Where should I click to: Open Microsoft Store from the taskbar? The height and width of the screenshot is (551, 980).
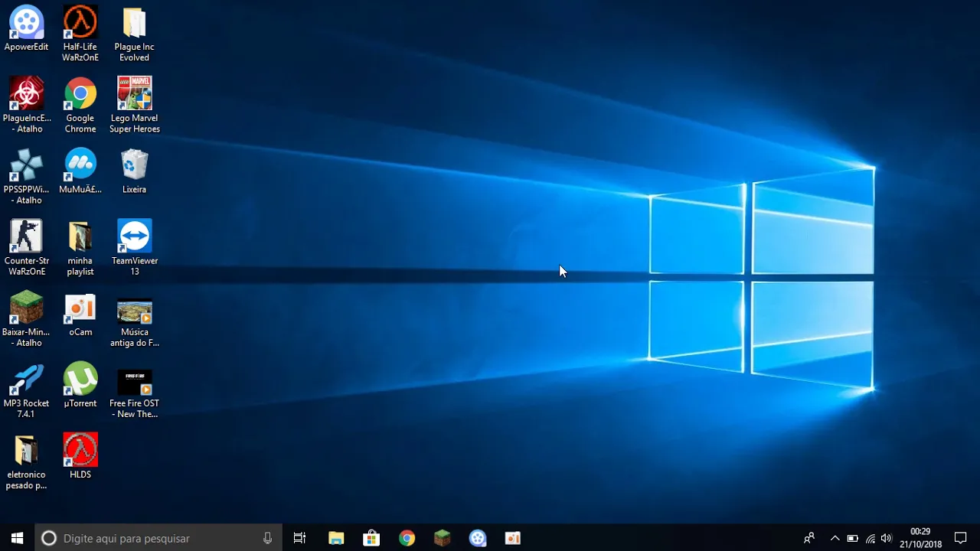point(371,538)
